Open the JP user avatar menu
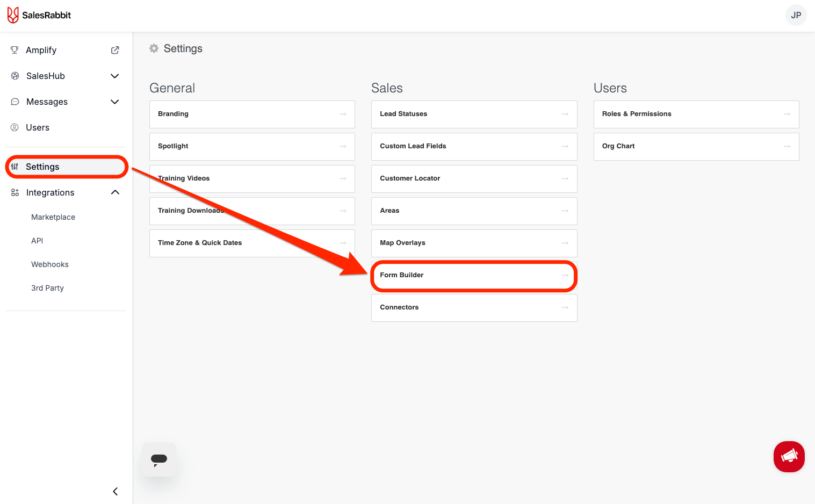 click(x=796, y=15)
